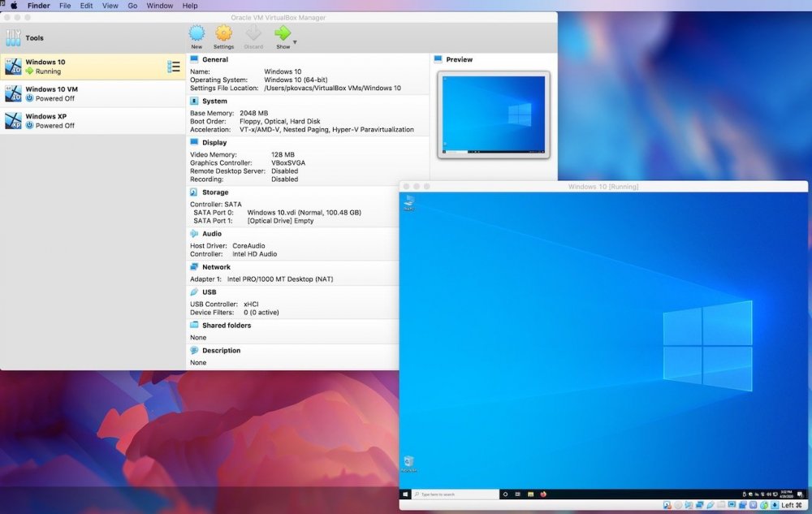812x514 pixels.
Task: Open the File menu
Action: [x=65, y=6]
